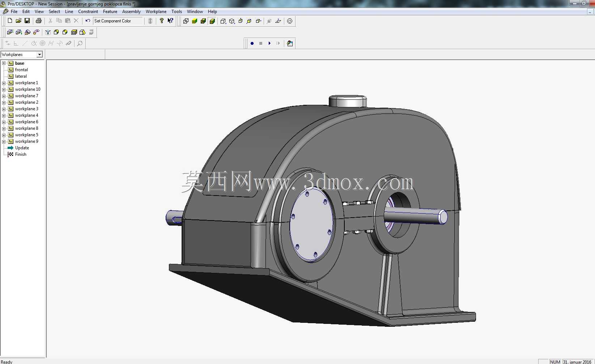
Task: Toggle the currently active shaded-with-edges mode
Action: (x=212, y=21)
